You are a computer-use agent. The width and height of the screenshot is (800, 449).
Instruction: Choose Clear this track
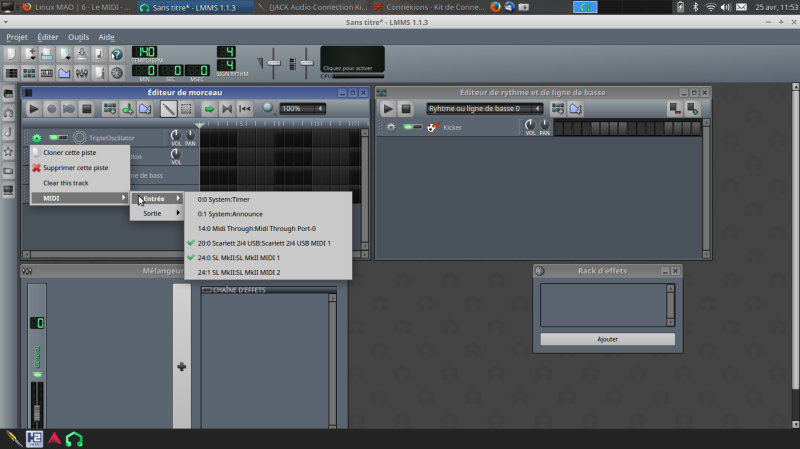click(x=80, y=183)
